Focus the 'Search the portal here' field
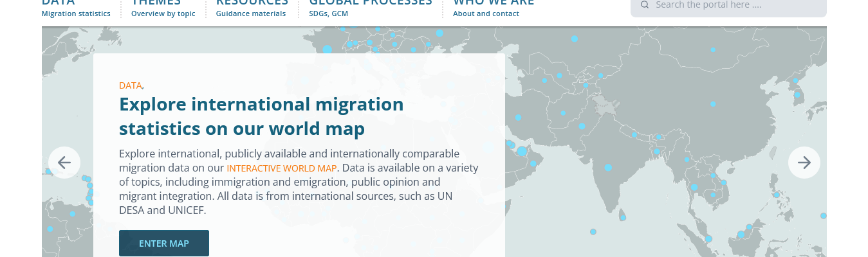The width and height of the screenshot is (868, 257). click(x=734, y=5)
